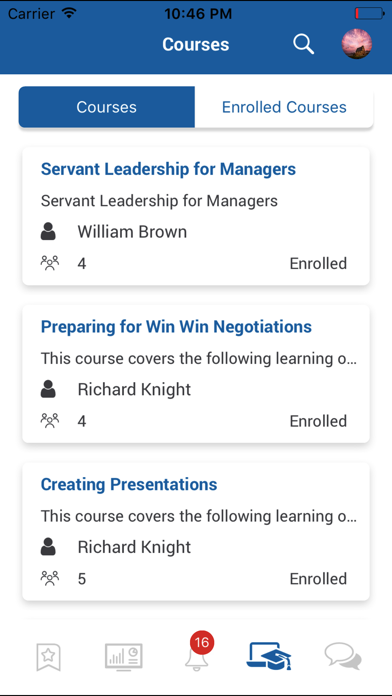The image size is (392, 696).
Task: Select the Courses segment tab
Action: [107, 107]
